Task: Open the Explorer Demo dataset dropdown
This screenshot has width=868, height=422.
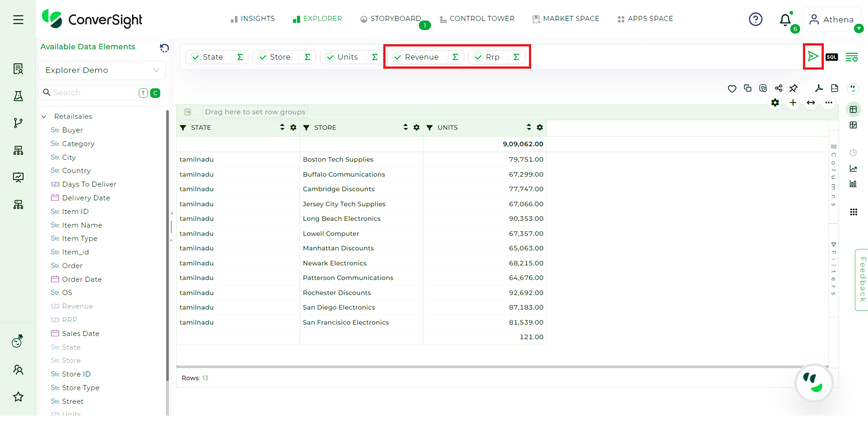Action: coord(102,70)
